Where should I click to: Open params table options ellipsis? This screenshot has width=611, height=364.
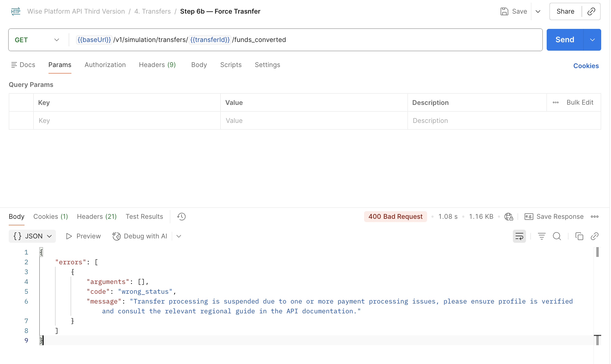556,102
